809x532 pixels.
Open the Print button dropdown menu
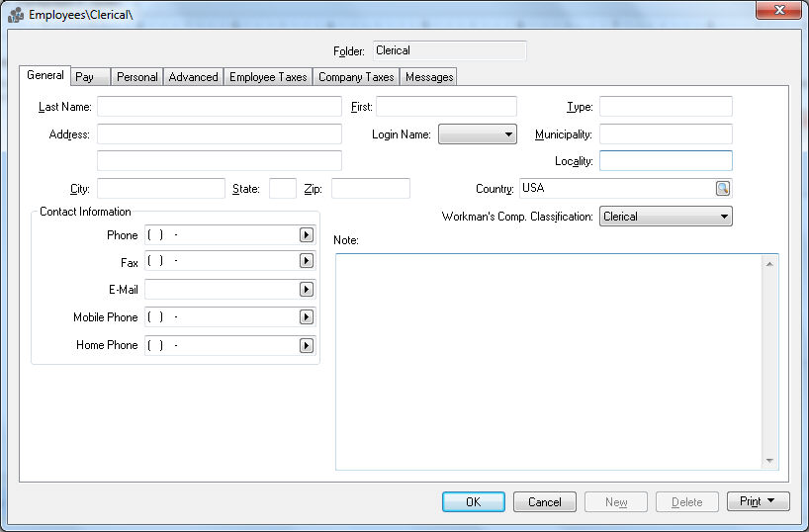coord(769,501)
